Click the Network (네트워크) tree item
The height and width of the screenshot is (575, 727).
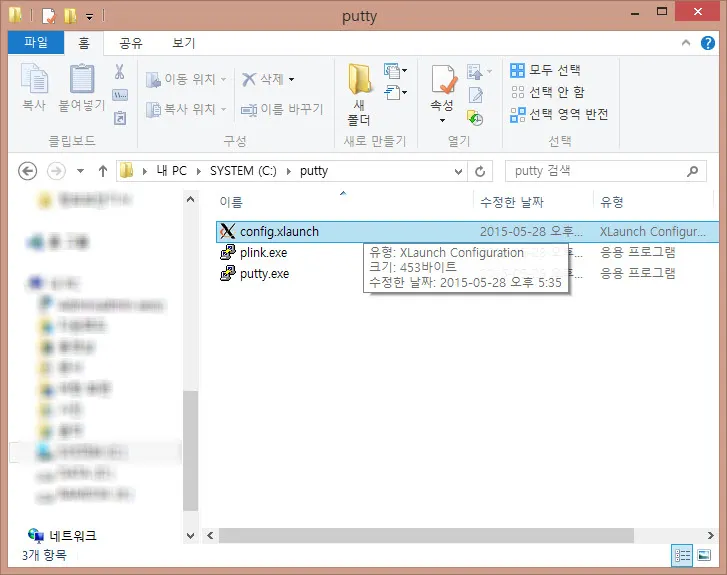[62, 536]
